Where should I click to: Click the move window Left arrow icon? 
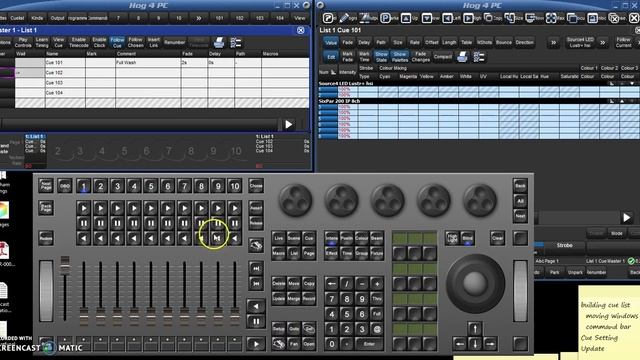(x=447, y=18)
